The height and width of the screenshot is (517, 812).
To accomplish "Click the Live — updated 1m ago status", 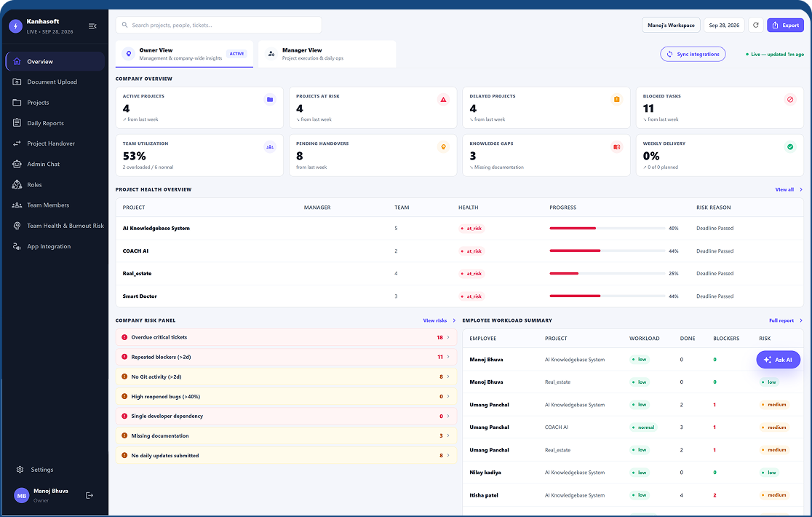I will (x=775, y=54).
